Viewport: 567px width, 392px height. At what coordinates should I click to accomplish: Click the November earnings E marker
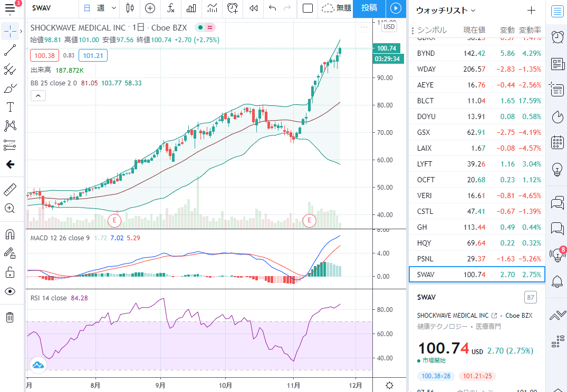point(309,220)
